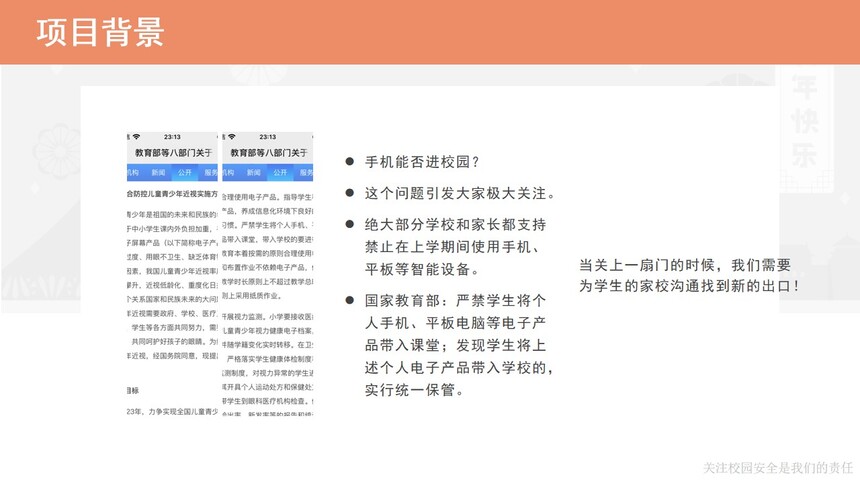860x484 pixels.
Task: Click the Wi-Fi icon in left phone screenshot
Action: (x=135, y=137)
